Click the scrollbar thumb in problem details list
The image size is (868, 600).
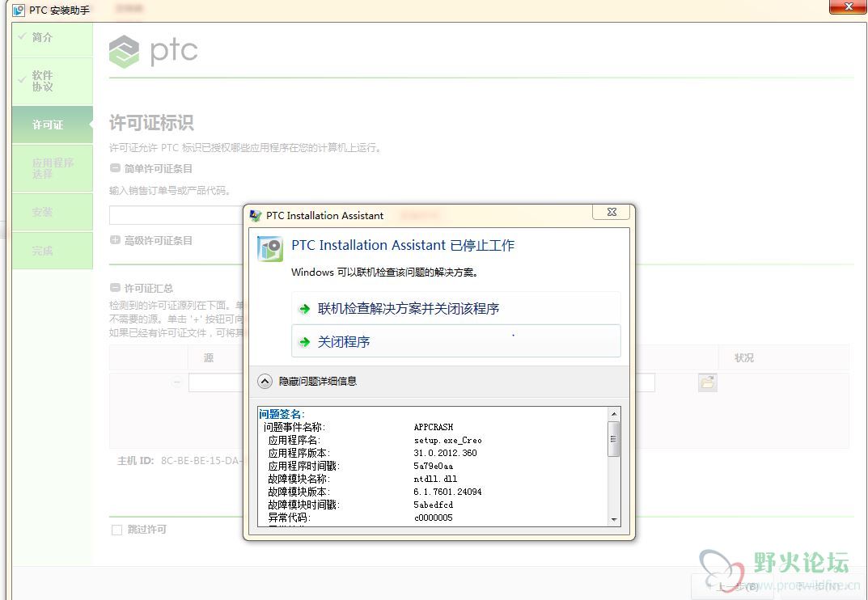coord(613,439)
